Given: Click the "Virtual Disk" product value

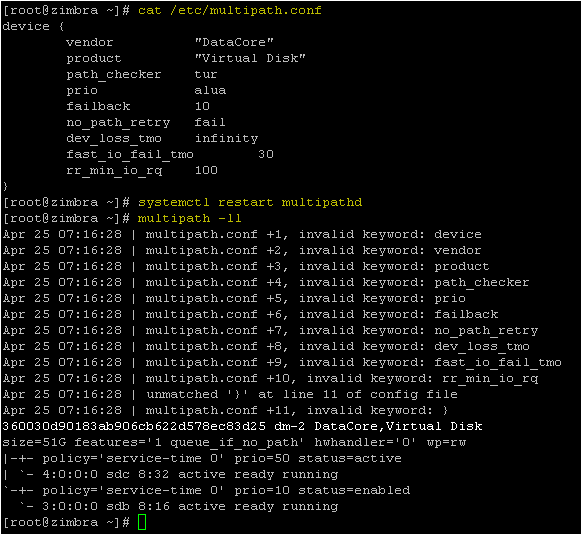Looking at the screenshot, I should [250, 58].
